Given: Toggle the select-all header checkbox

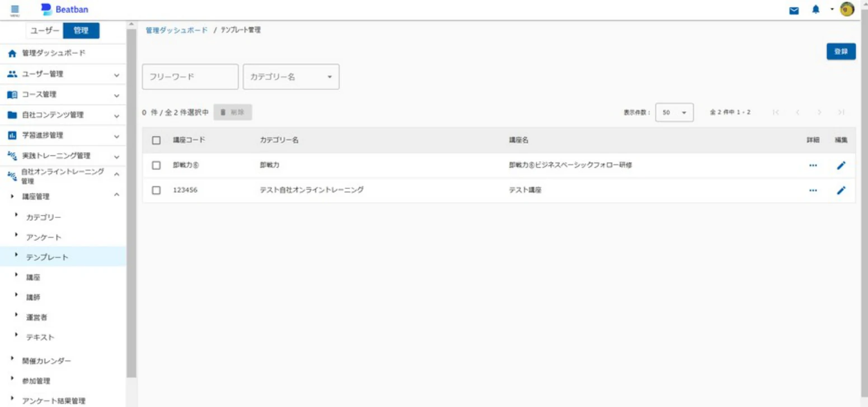Looking at the screenshot, I should coord(157,140).
